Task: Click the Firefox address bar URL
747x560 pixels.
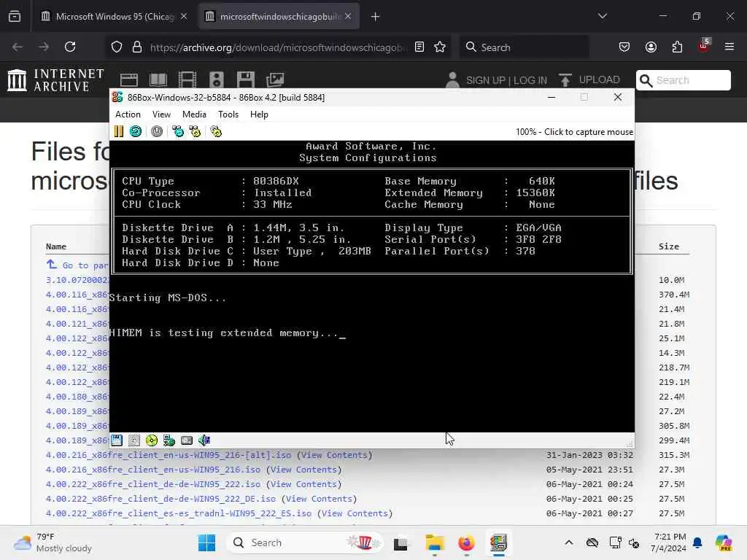Action: [x=278, y=47]
